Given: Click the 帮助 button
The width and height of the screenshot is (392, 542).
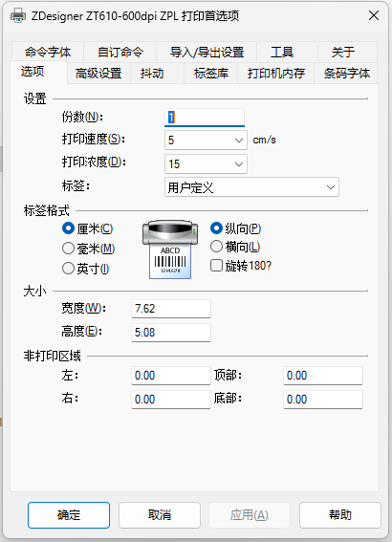Looking at the screenshot, I should [340, 515].
